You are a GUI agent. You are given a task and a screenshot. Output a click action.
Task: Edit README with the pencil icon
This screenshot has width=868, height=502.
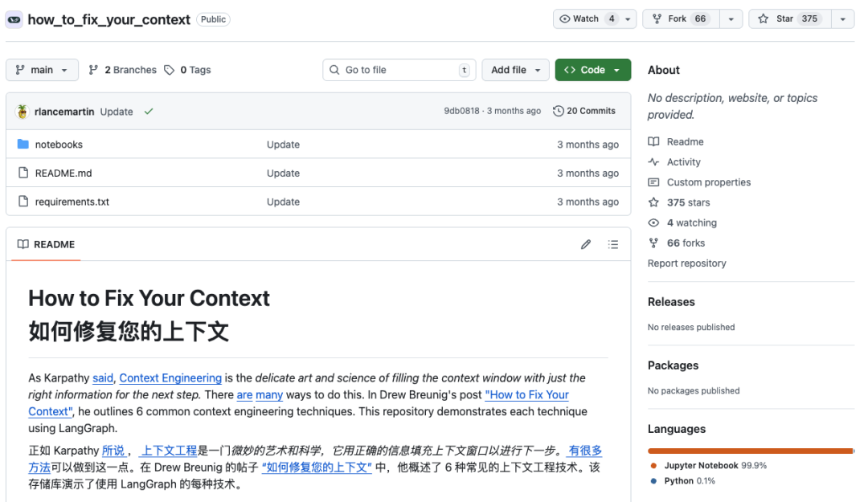586,244
